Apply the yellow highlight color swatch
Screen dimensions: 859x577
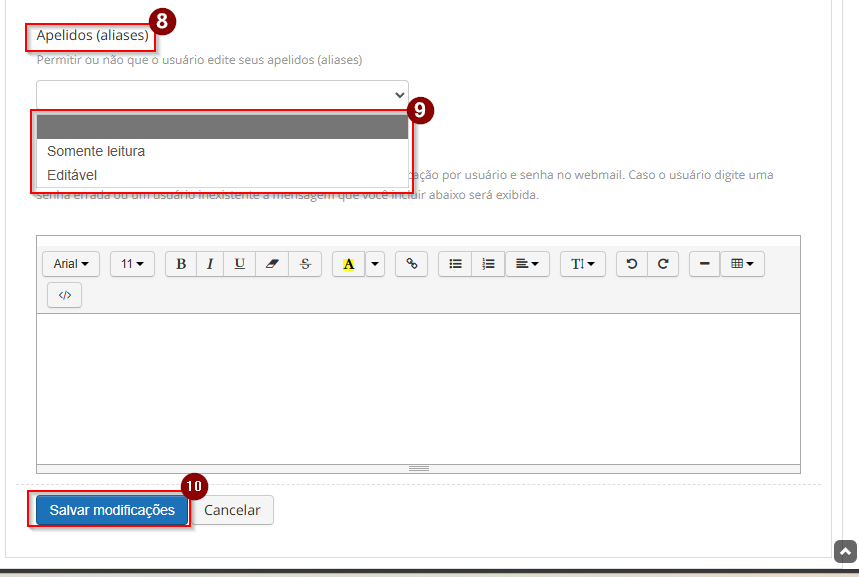click(348, 264)
